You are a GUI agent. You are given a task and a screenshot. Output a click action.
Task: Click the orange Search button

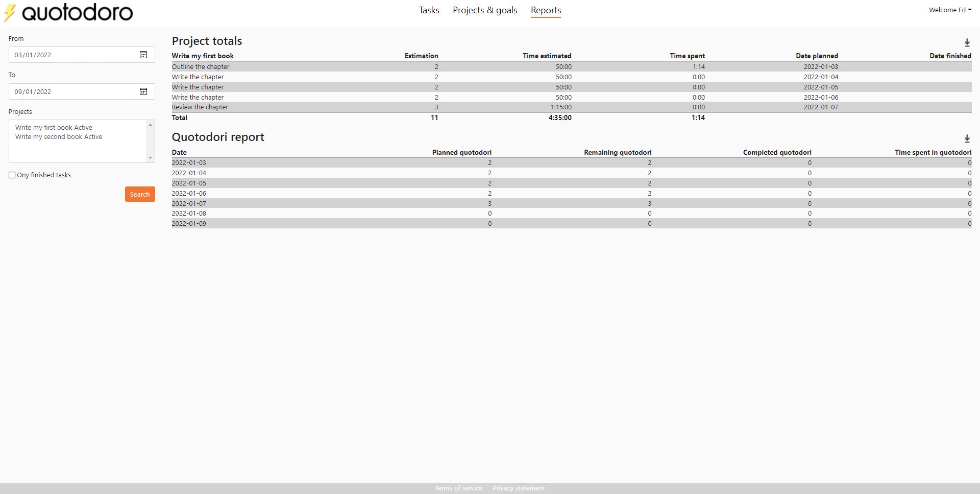click(x=140, y=194)
